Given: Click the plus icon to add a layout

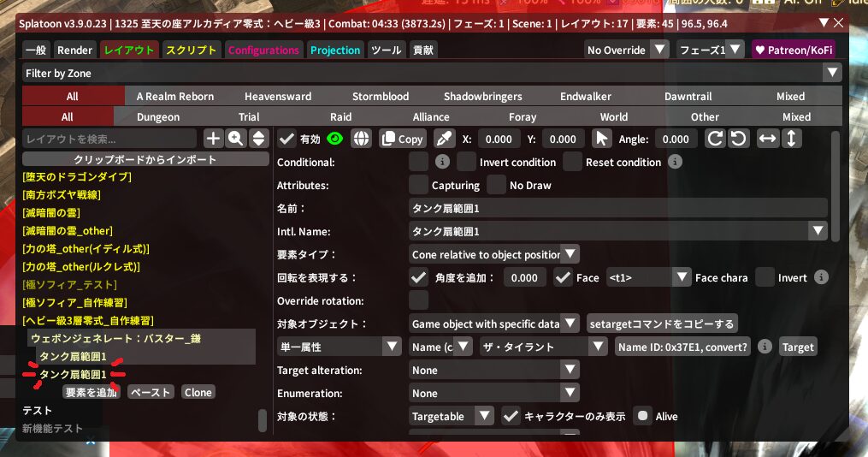Looking at the screenshot, I should tap(213, 139).
